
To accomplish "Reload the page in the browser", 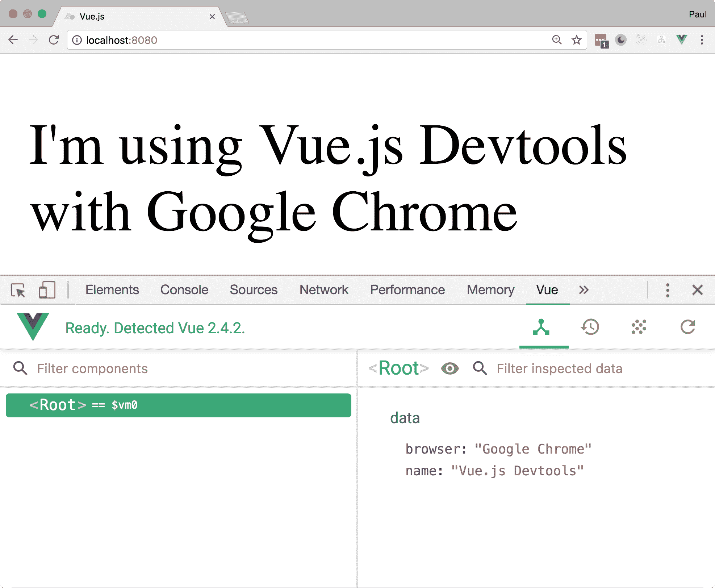I will pyautogui.click(x=54, y=40).
